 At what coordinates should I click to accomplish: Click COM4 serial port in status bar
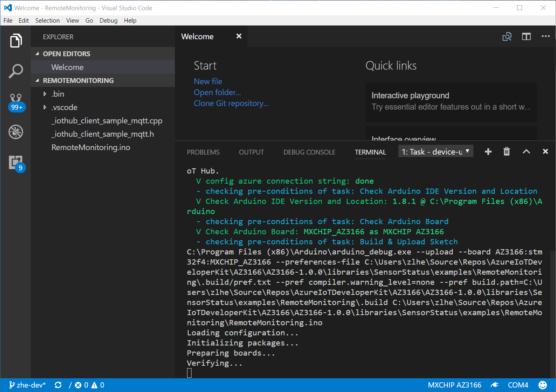pos(518,385)
